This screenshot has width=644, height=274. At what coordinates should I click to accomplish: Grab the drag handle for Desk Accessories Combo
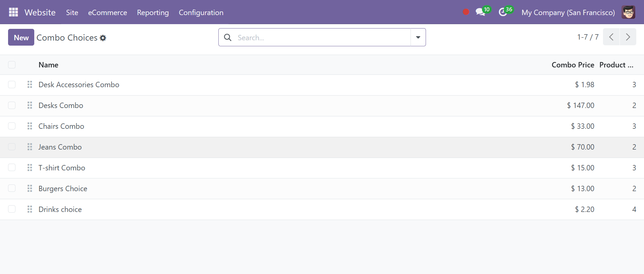pos(30,85)
